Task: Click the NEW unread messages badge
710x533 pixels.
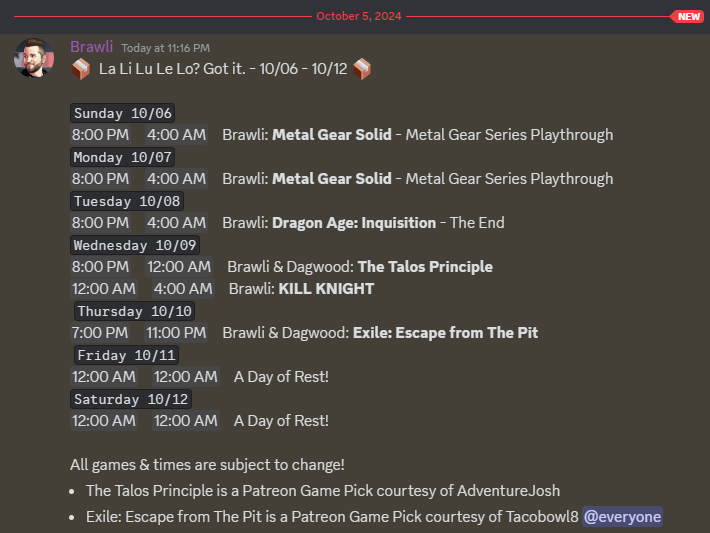Action: 688,17
